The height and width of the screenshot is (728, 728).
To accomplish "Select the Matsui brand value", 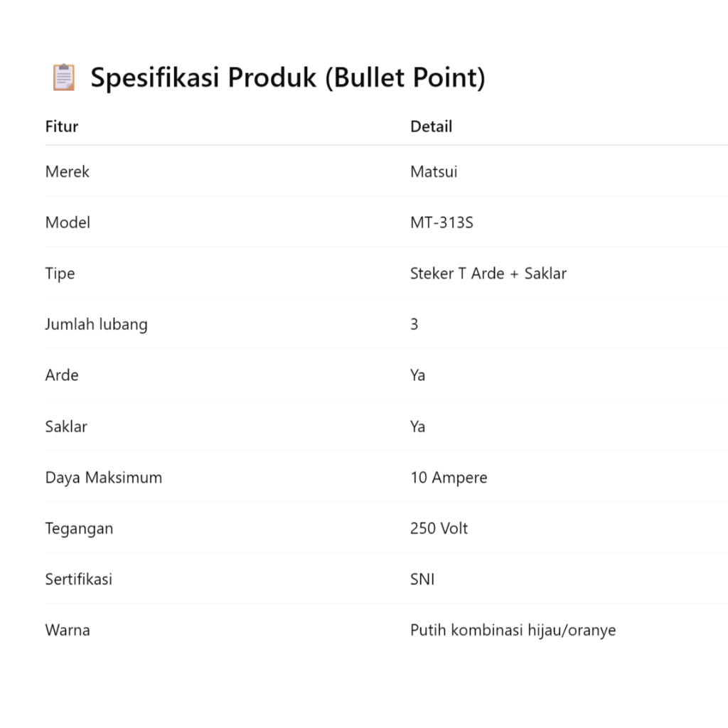I will coord(434,171).
